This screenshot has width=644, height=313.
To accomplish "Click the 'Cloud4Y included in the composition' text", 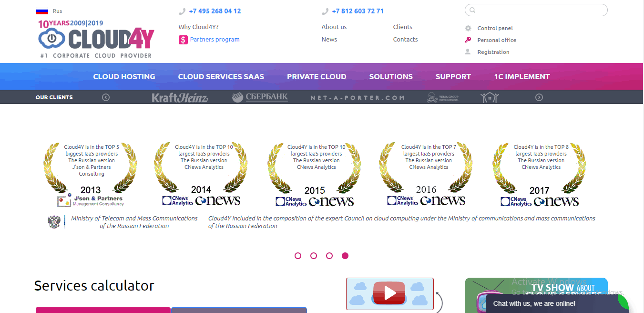I will tap(402, 222).
